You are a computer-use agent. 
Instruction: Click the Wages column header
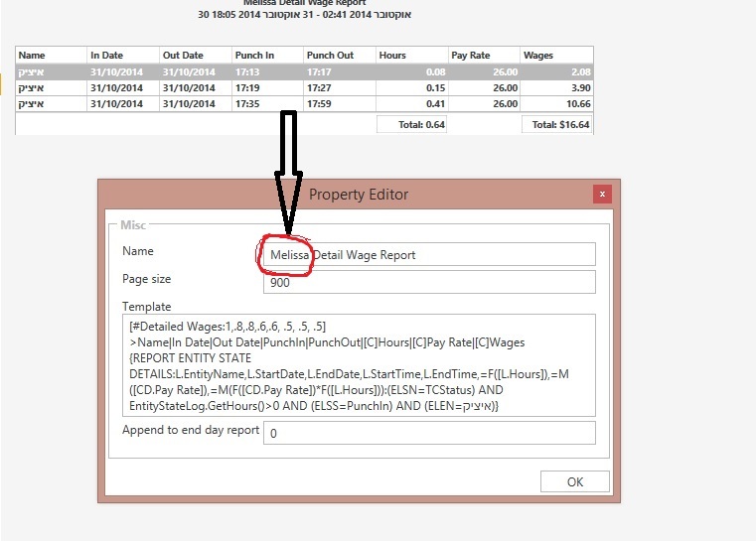pyautogui.click(x=556, y=55)
